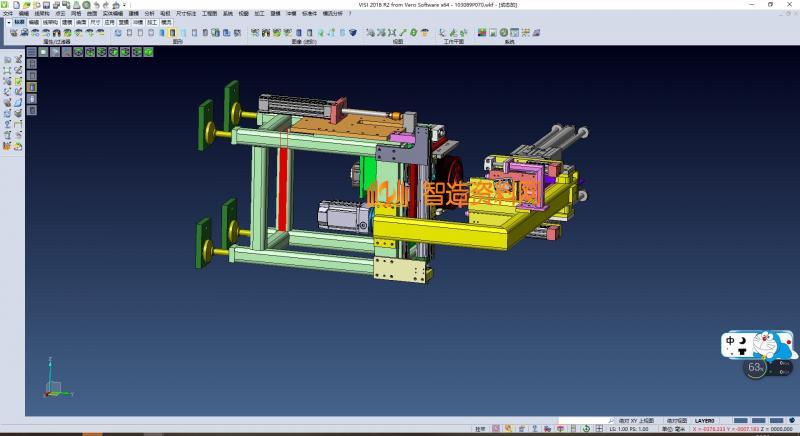Switch to the 标准 ribbon tab
800x436 pixels.
pyautogui.click(x=19, y=21)
